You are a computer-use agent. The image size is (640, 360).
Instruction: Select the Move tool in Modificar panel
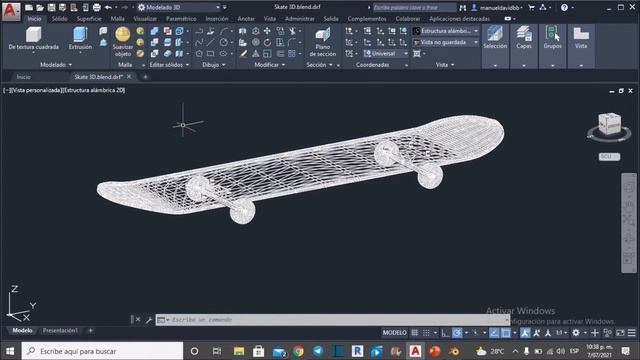[x=267, y=31]
